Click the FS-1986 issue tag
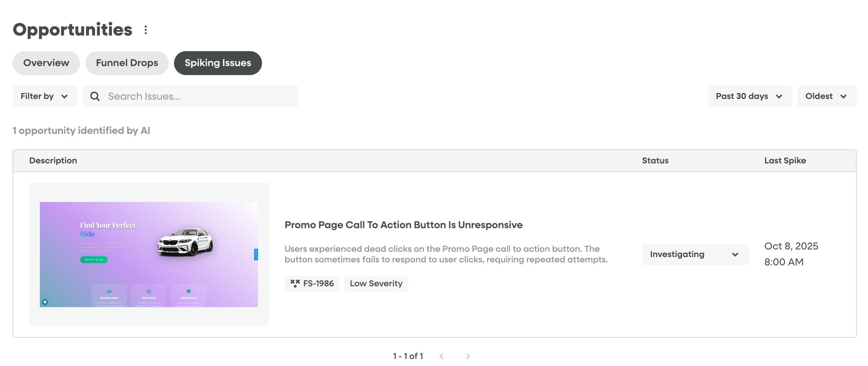The image size is (868, 366). (312, 283)
